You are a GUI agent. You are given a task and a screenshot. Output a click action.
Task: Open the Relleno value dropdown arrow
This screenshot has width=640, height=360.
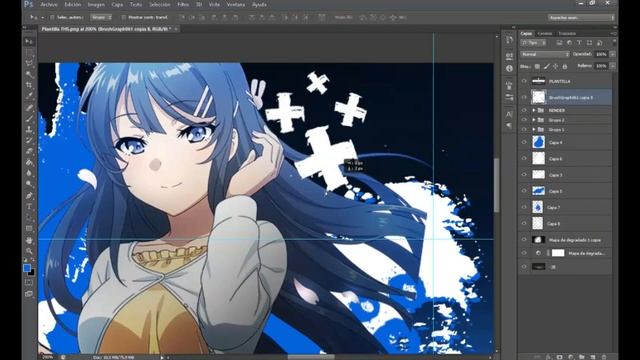(612, 66)
